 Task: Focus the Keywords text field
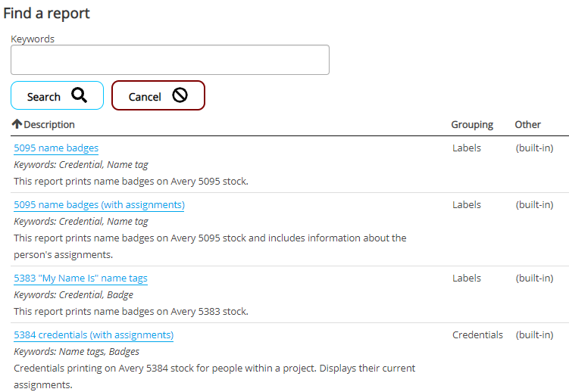(170, 60)
